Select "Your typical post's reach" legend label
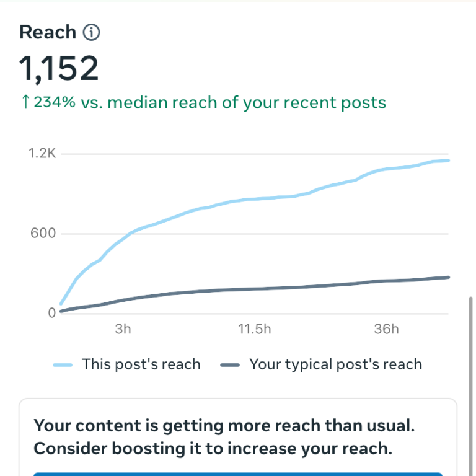Screen dimensions: 476x476 click(x=336, y=364)
